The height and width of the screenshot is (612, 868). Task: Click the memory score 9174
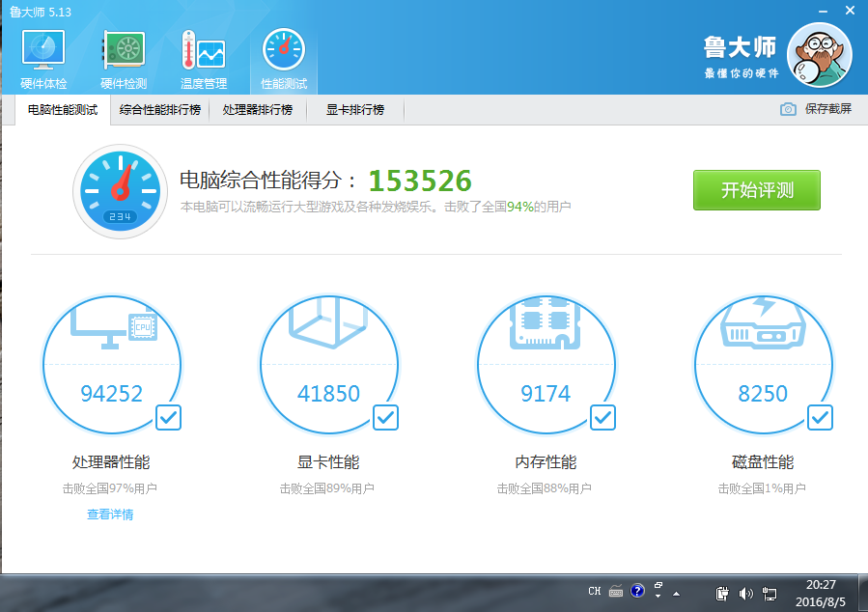546,394
